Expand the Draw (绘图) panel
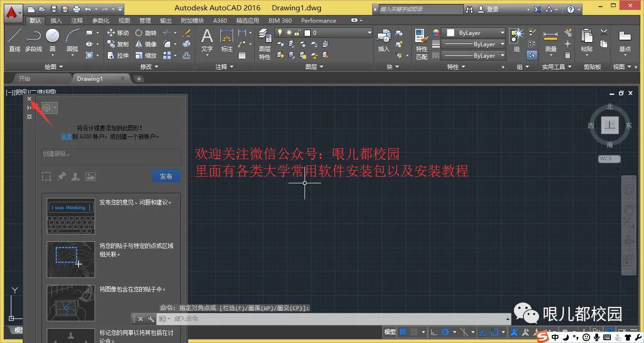 tap(53, 67)
